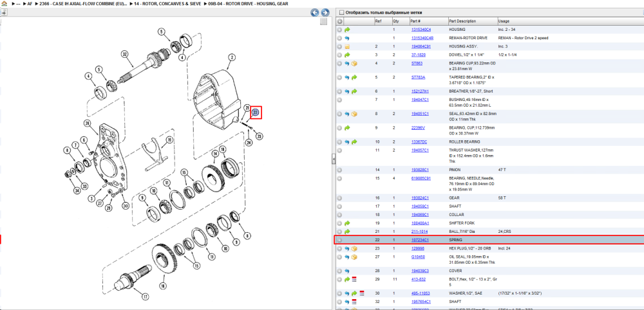Open part number ST783A link
The width and height of the screenshot is (644, 310).
pyautogui.click(x=418, y=77)
